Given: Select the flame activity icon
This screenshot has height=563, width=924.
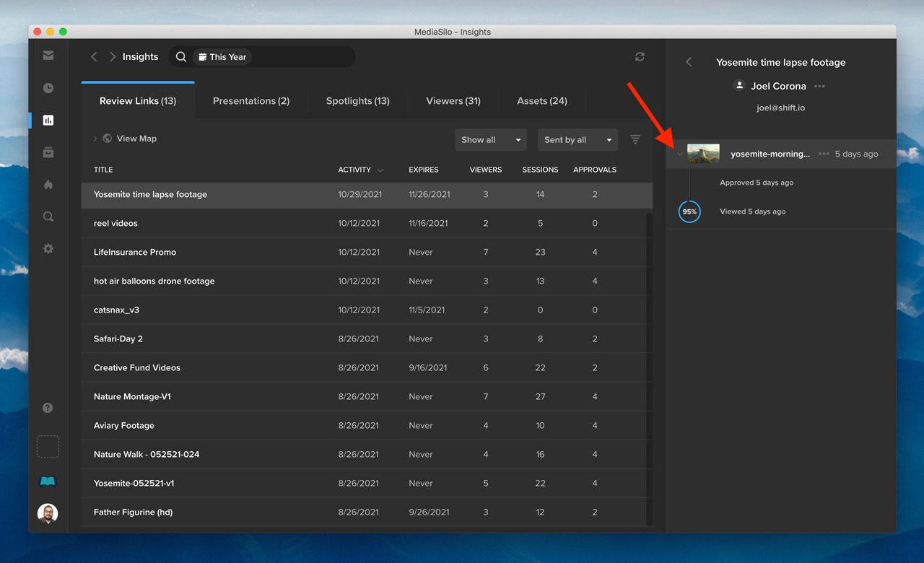Looking at the screenshot, I should tap(48, 184).
